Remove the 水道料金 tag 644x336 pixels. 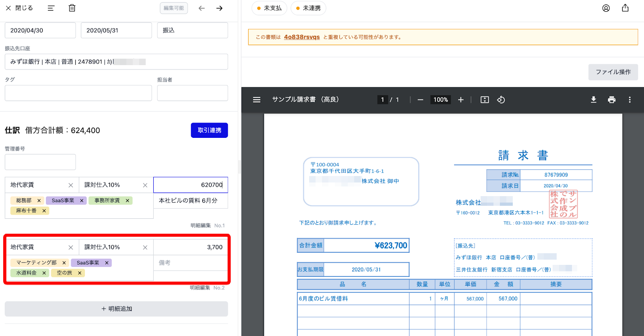(44, 273)
